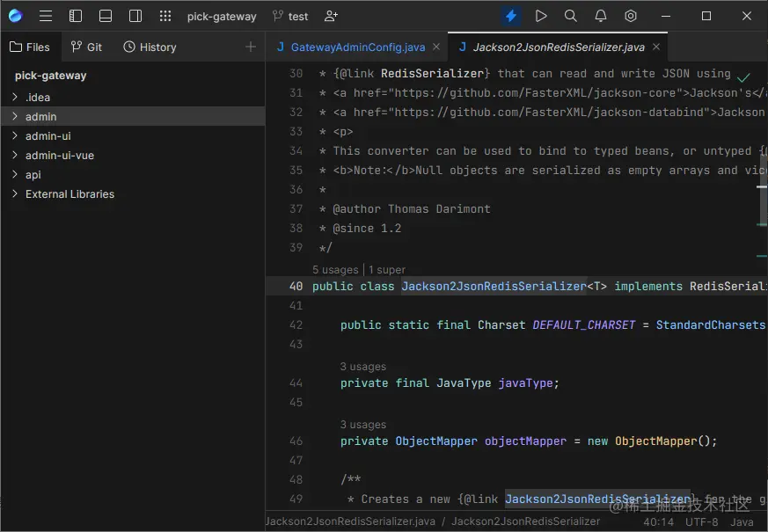Click DEFAULT_CHARSET constant on line 42

(584, 325)
